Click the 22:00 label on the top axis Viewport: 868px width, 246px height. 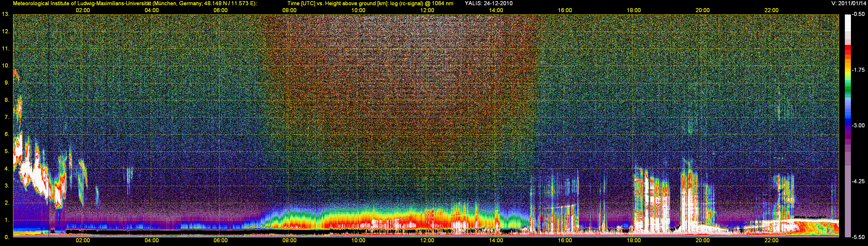point(771,10)
